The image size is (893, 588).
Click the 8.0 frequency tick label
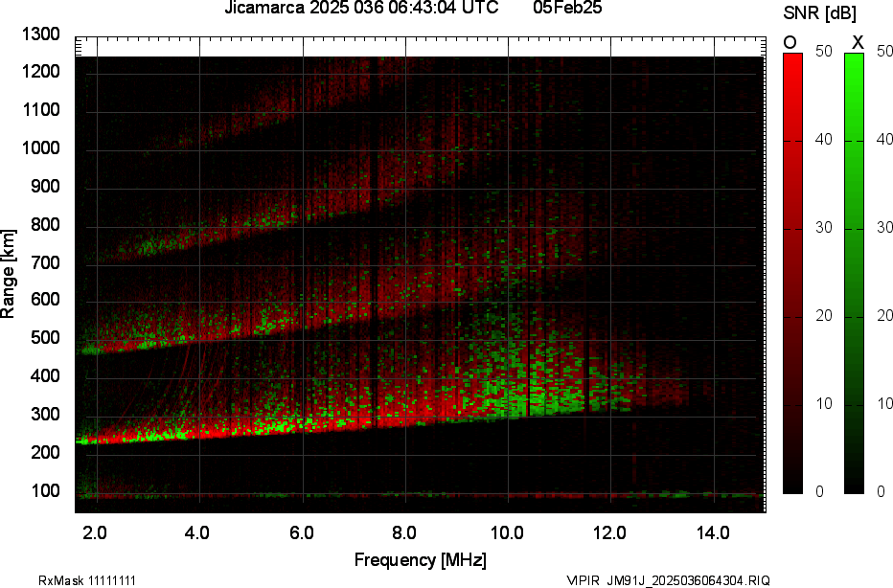(x=403, y=532)
